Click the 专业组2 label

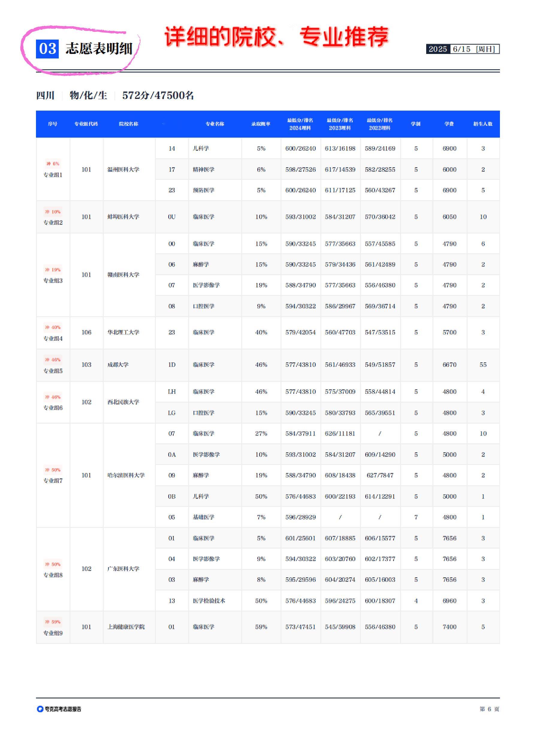(53, 223)
